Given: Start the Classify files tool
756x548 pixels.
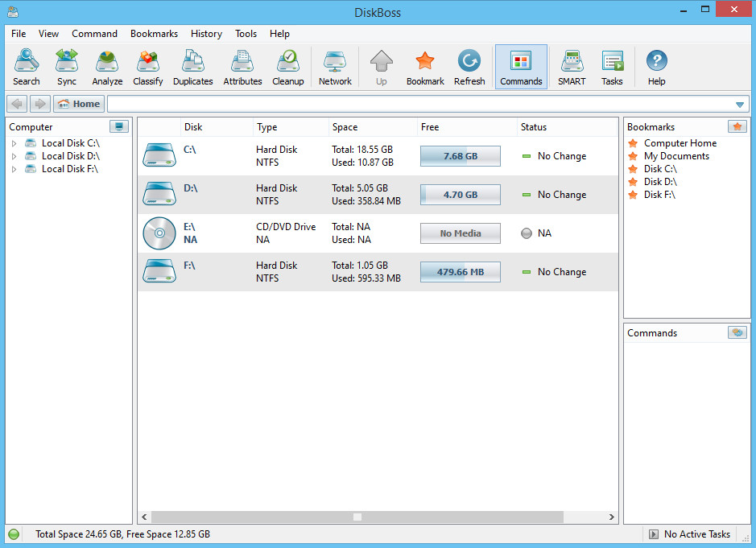Looking at the screenshot, I should (148, 67).
